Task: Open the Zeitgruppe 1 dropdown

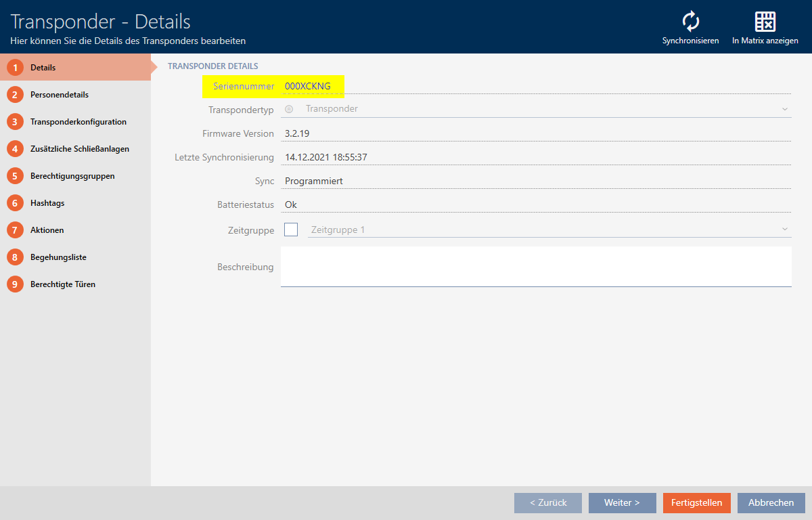Action: coord(548,230)
